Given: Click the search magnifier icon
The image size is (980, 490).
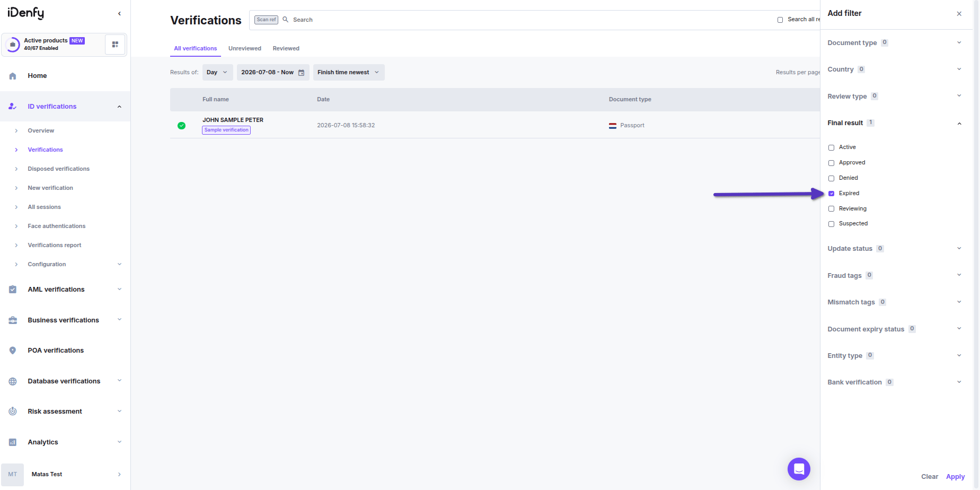Looking at the screenshot, I should pos(286,20).
